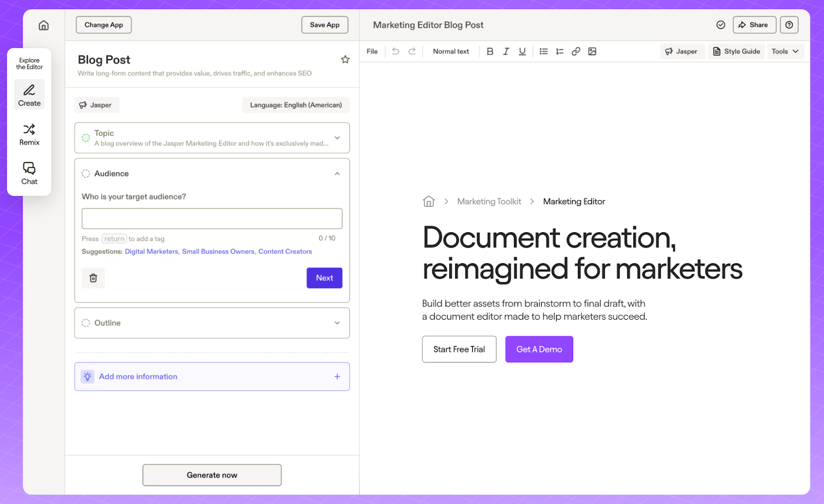
Task: Open the Tools dropdown
Action: 784,51
